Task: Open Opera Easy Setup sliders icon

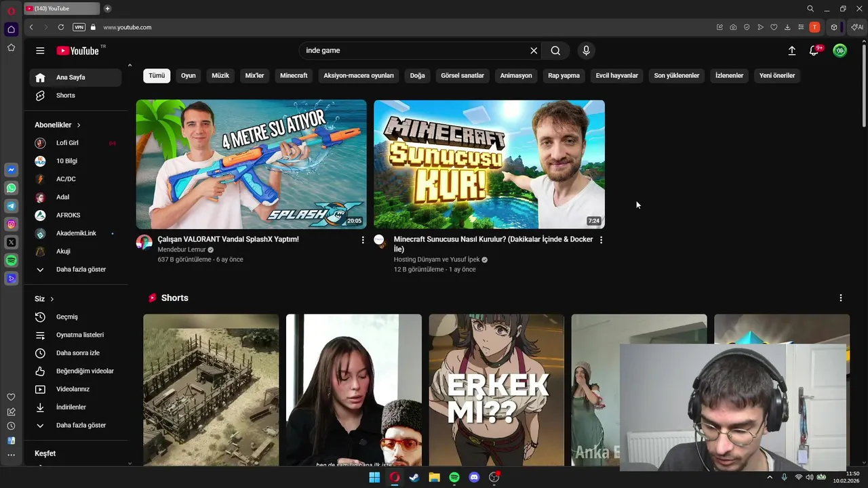Action: [x=801, y=27]
